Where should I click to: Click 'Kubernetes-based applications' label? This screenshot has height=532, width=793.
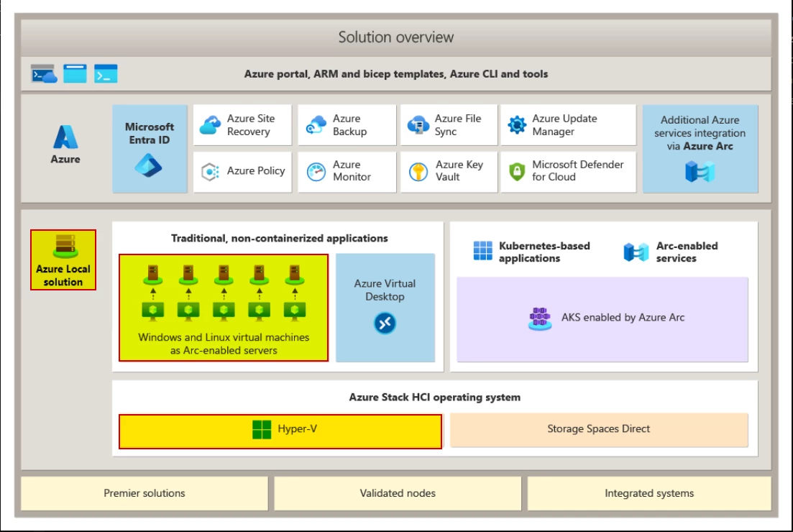pos(544,252)
